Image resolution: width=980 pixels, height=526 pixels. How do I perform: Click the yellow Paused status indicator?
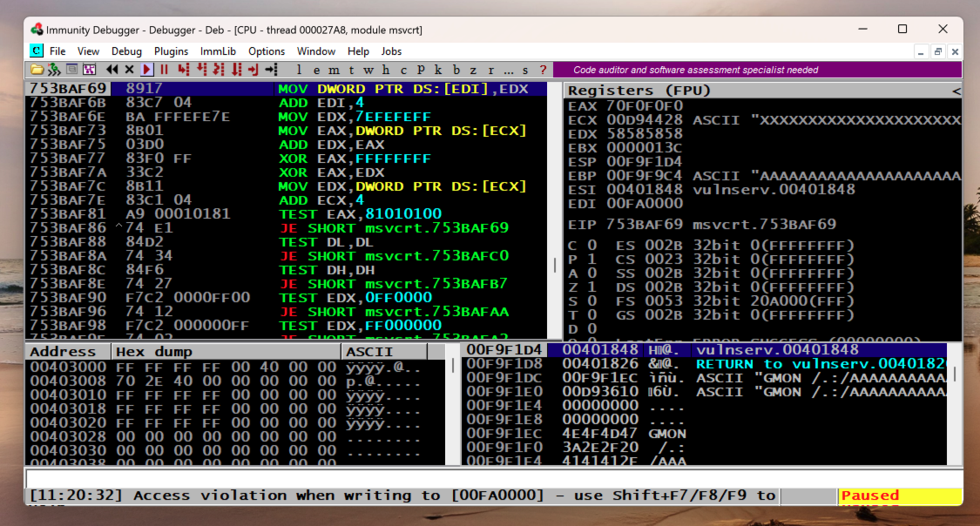[899, 496]
